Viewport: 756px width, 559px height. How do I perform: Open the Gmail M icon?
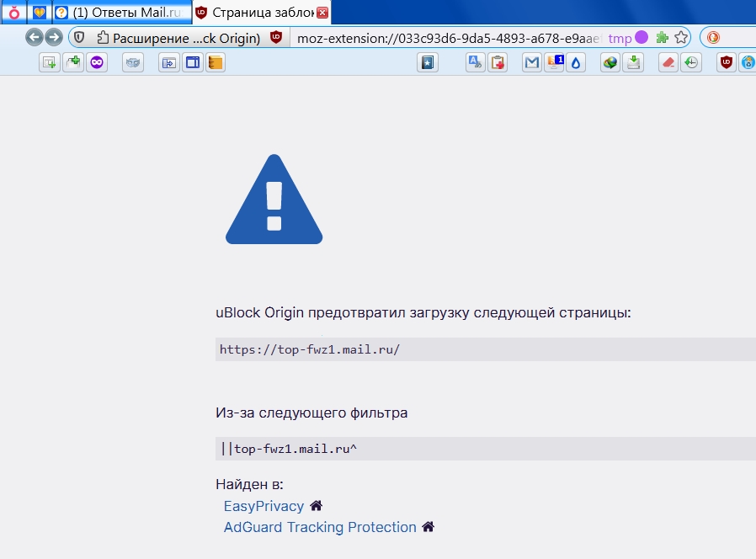(532, 62)
